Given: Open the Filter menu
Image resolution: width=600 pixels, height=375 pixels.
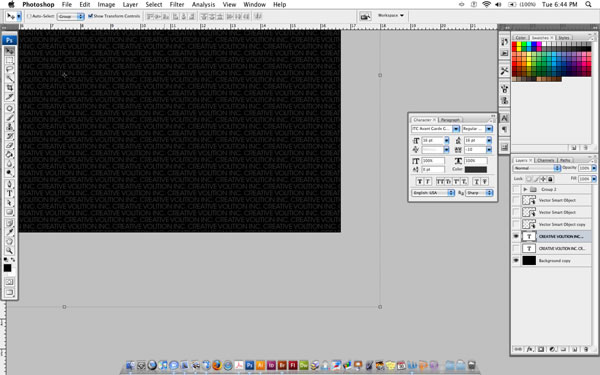Looking at the screenshot, I should [177, 5].
